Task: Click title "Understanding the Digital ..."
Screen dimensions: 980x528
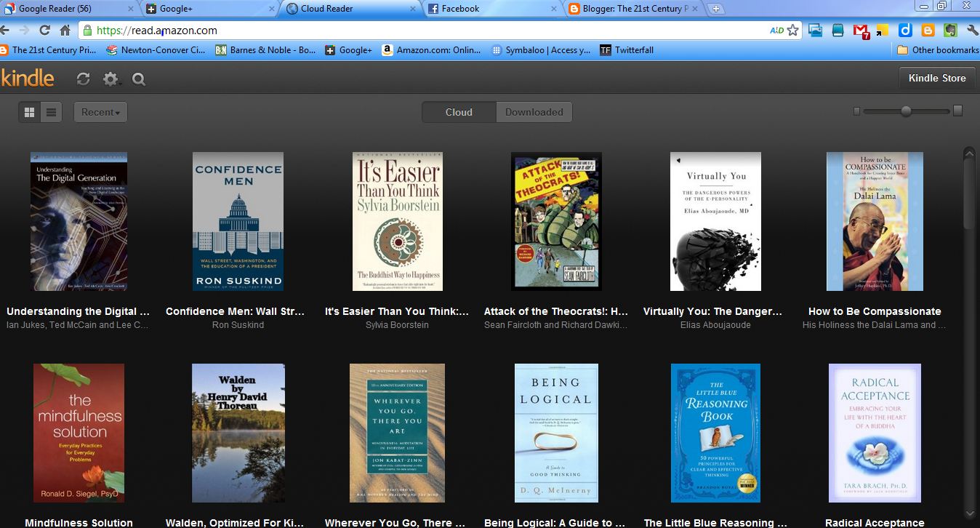Action: click(79, 311)
